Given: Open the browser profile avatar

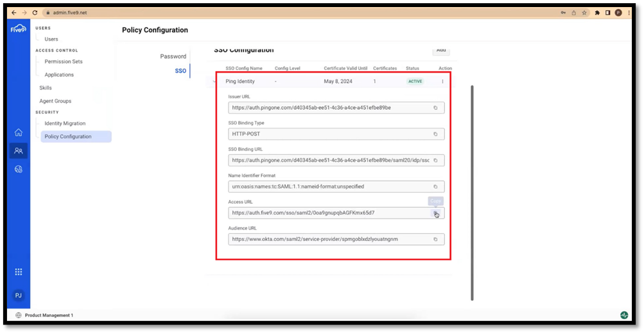Looking at the screenshot, I should coord(618,13).
